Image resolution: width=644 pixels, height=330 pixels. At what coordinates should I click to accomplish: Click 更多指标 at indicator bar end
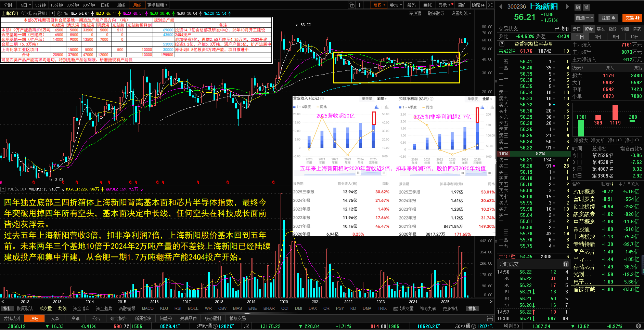tap(451, 308)
